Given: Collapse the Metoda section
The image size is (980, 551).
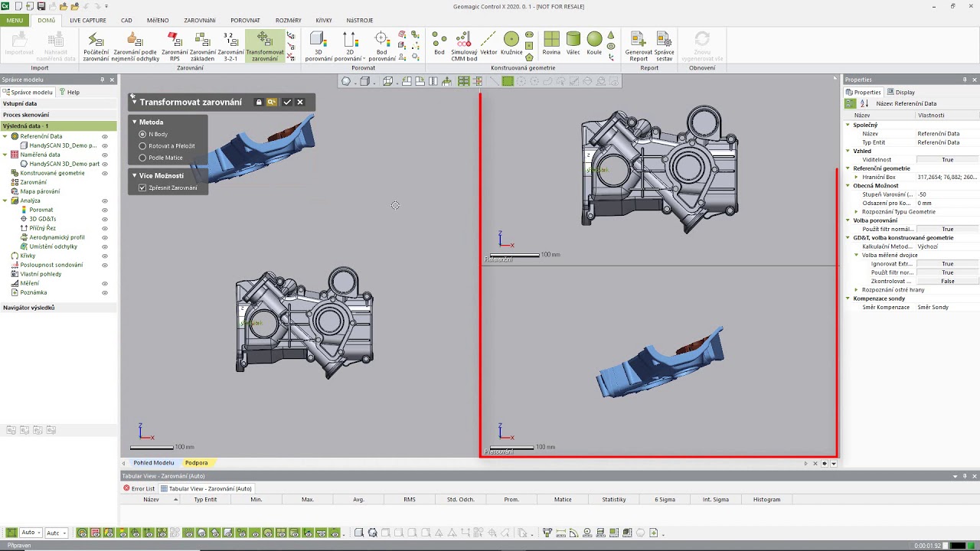Looking at the screenshot, I should (135, 122).
